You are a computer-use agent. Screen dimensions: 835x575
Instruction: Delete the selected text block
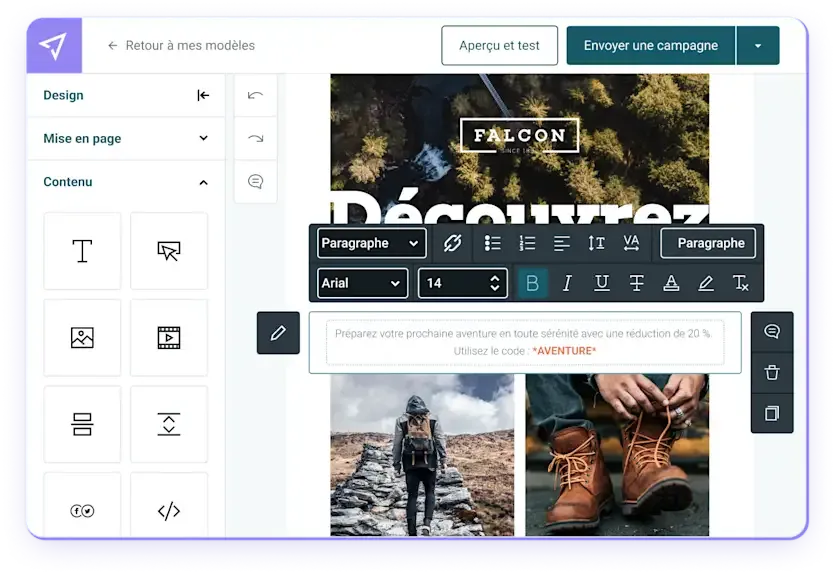[771, 372]
